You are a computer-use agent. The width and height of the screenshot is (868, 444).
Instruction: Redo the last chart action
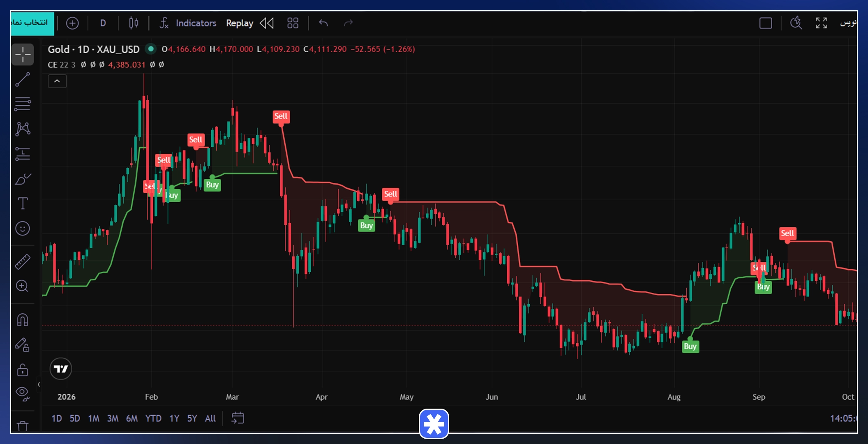pyautogui.click(x=348, y=23)
